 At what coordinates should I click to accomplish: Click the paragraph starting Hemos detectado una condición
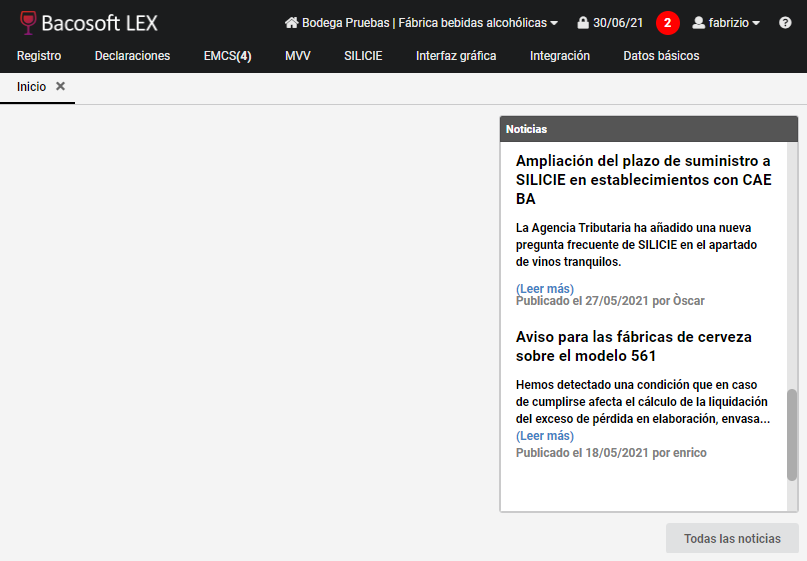(x=643, y=401)
